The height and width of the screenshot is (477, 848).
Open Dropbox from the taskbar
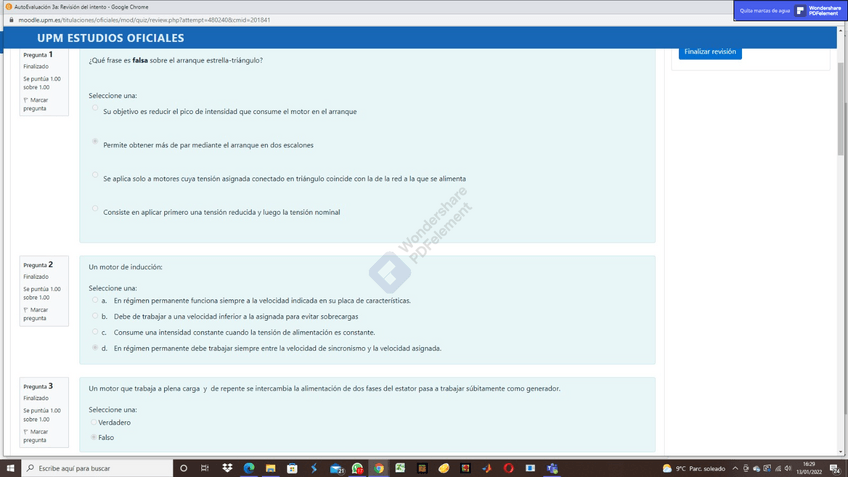227,468
